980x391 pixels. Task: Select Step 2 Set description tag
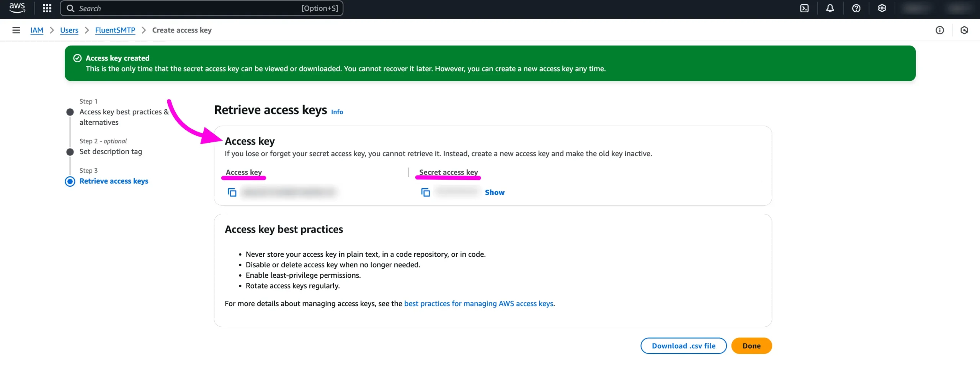[x=111, y=152]
